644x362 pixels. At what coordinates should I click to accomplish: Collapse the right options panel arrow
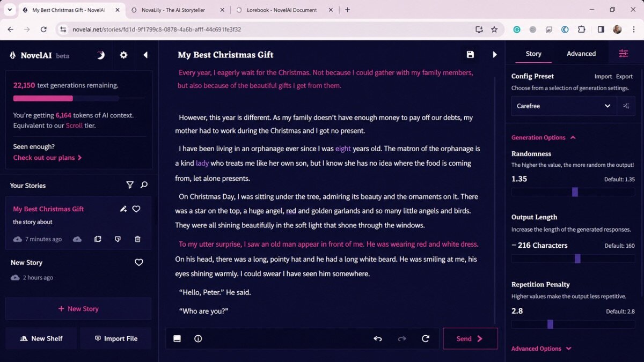[x=495, y=54]
